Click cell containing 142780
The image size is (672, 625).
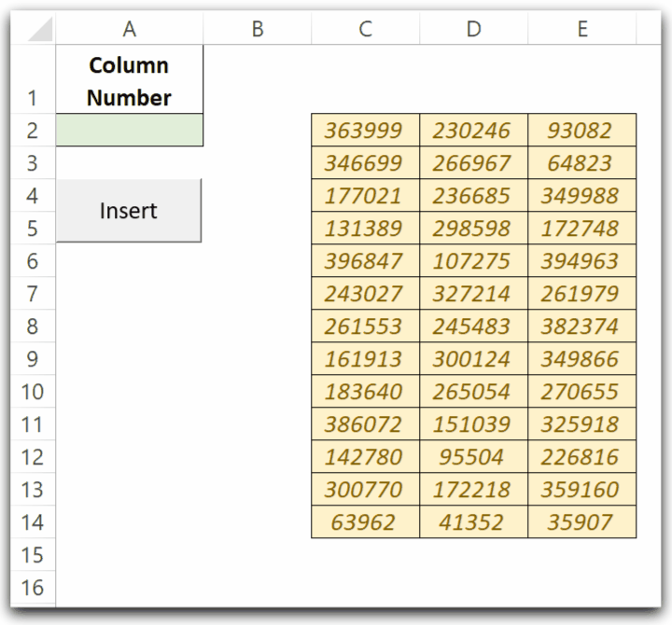(x=366, y=457)
